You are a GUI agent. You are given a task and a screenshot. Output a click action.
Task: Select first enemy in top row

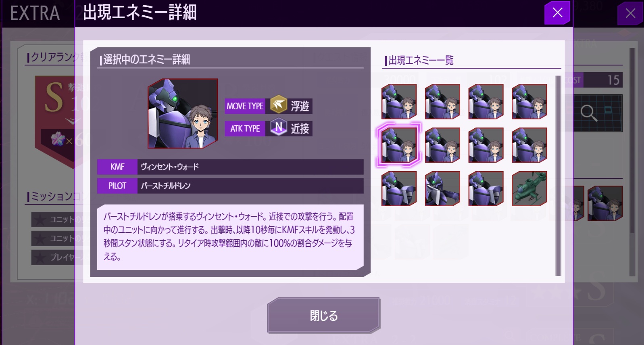pos(399,101)
